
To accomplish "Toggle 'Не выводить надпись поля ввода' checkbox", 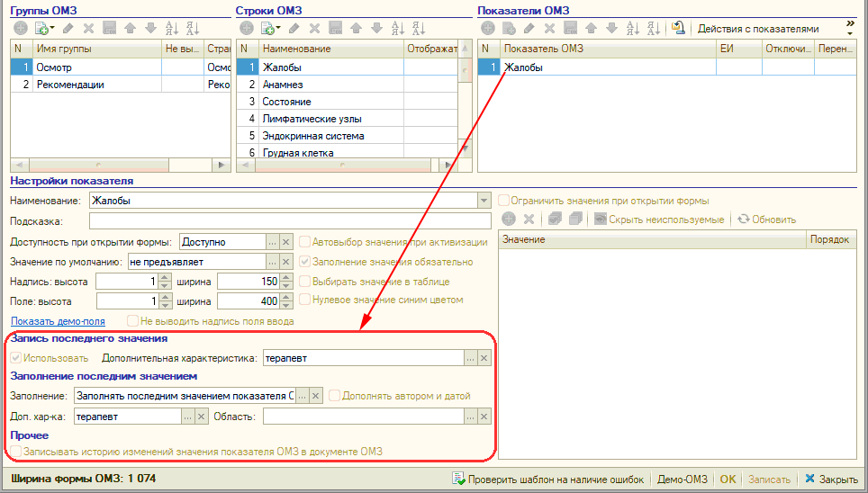I will tap(133, 321).
